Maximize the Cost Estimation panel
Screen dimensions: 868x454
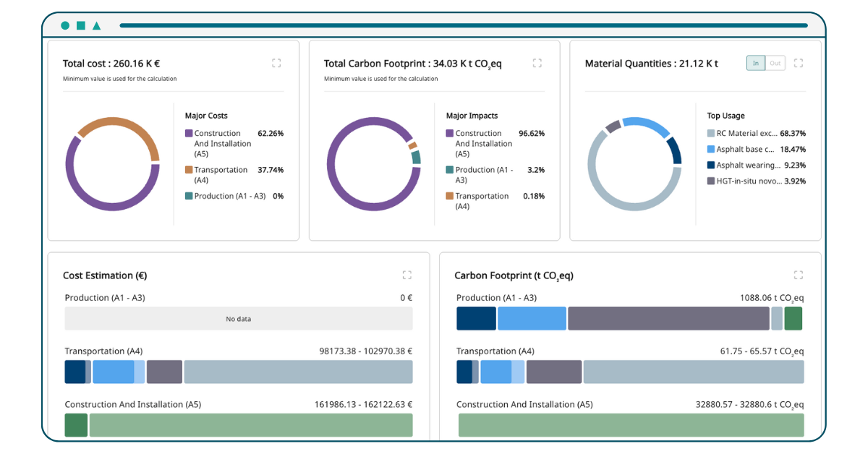point(407,275)
